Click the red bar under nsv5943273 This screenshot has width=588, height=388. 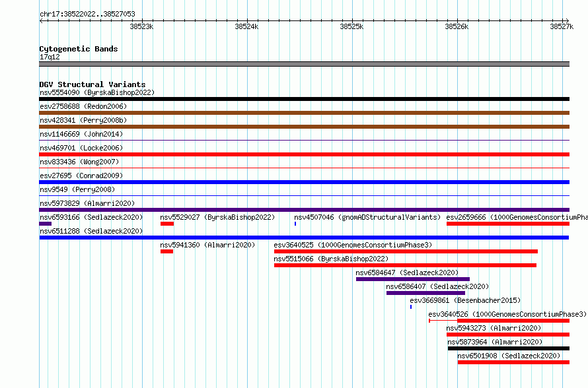pyautogui.click(x=508, y=335)
